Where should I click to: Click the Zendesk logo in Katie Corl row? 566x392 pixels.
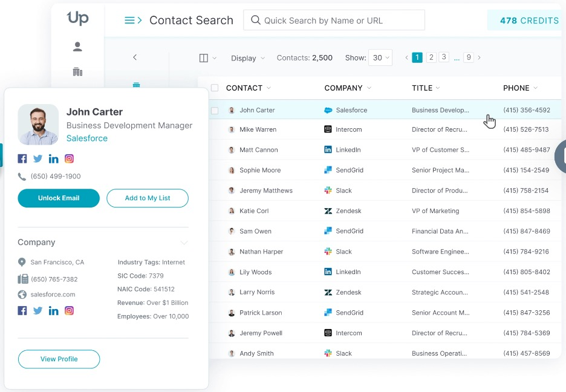pos(328,211)
